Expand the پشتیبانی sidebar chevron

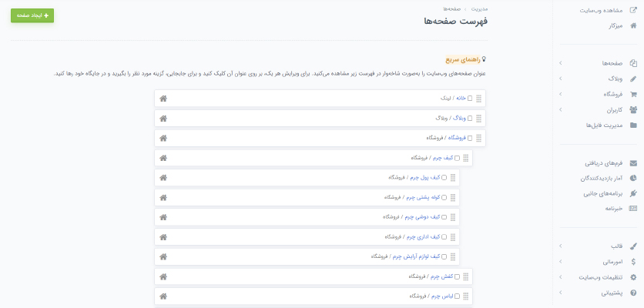pos(561,293)
